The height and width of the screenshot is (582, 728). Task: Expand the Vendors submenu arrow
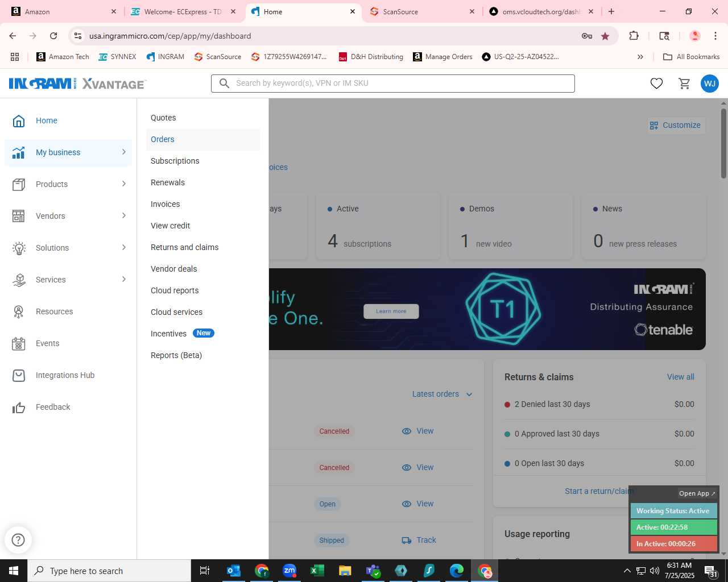click(123, 215)
